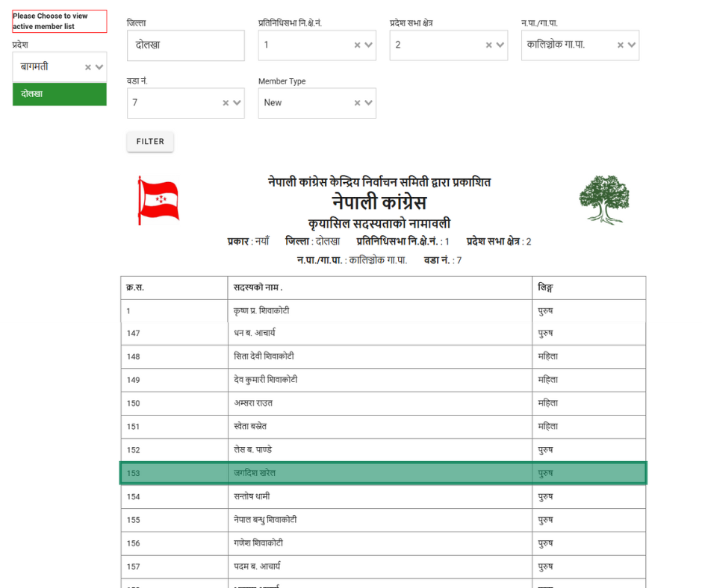Expand the प्रदेश dropdown arrow
The height and width of the screenshot is (588, 702).
99,67
